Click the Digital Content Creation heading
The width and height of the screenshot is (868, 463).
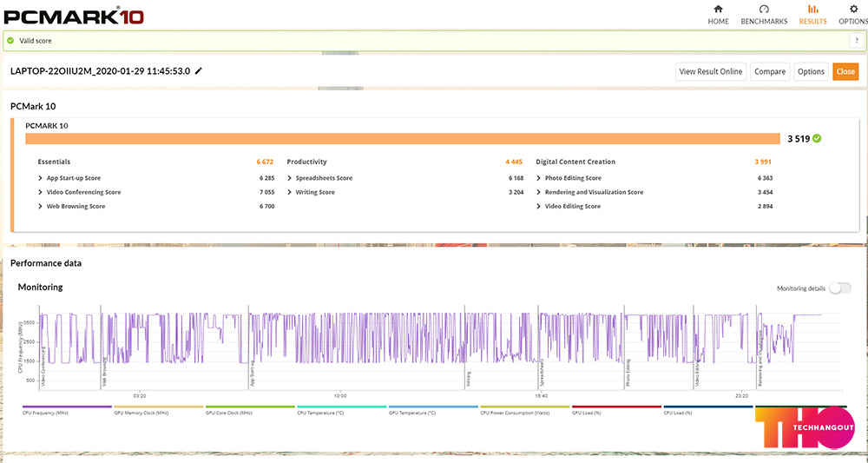[575, 162]
